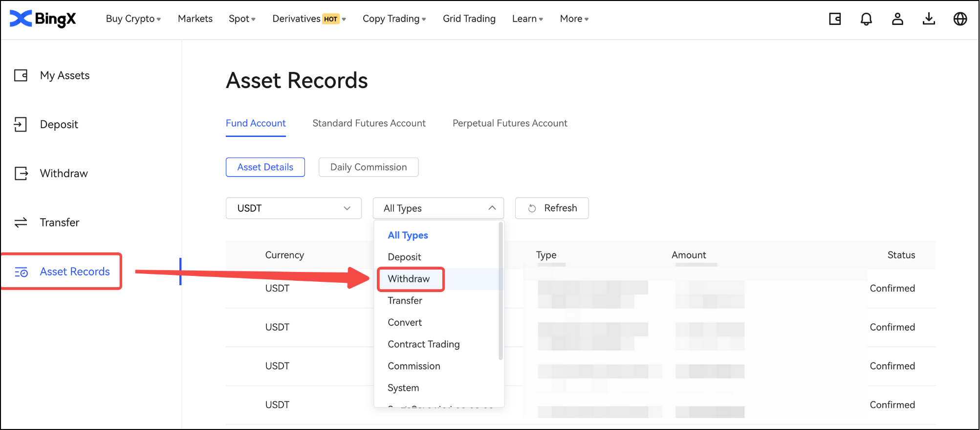Viewport: 980px width, 430px height.
Task: Choose Convert option in type list
Action: click(405, 322)
